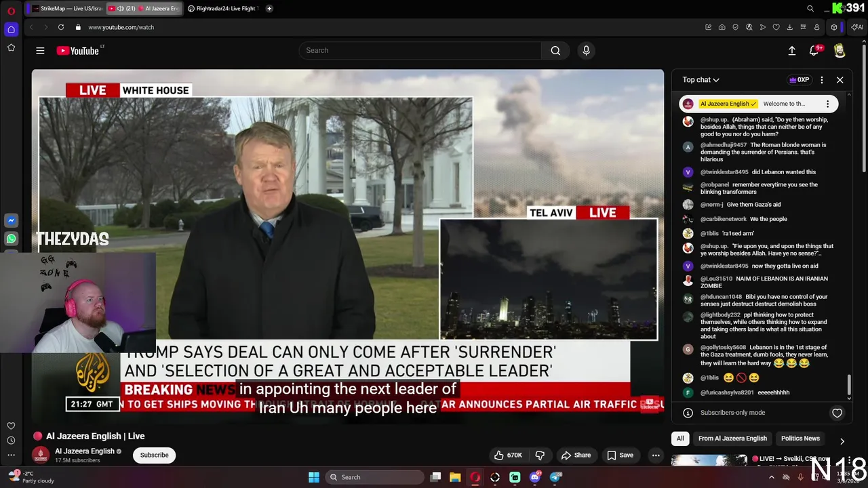
Task: Open the Opera sidebar home/start page icon
Action: [11, 29]
